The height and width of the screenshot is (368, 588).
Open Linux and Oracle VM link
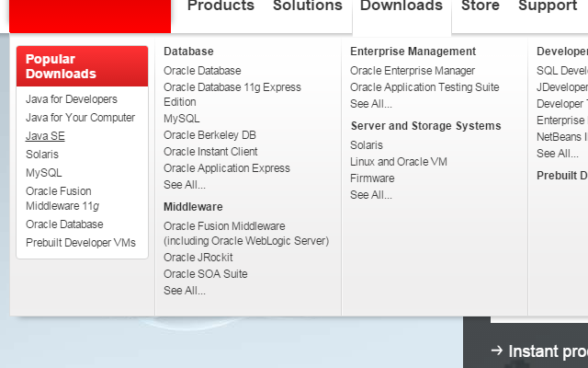[x=399, y=162]
